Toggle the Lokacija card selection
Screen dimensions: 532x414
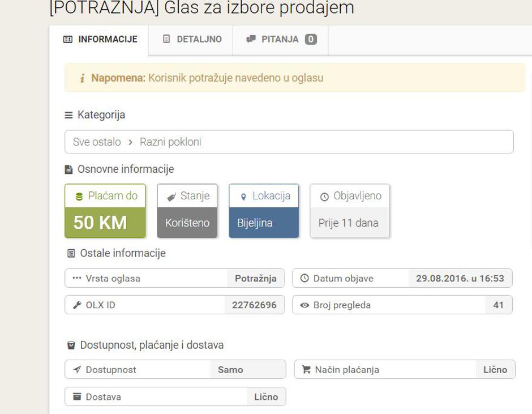coord(263,211)
